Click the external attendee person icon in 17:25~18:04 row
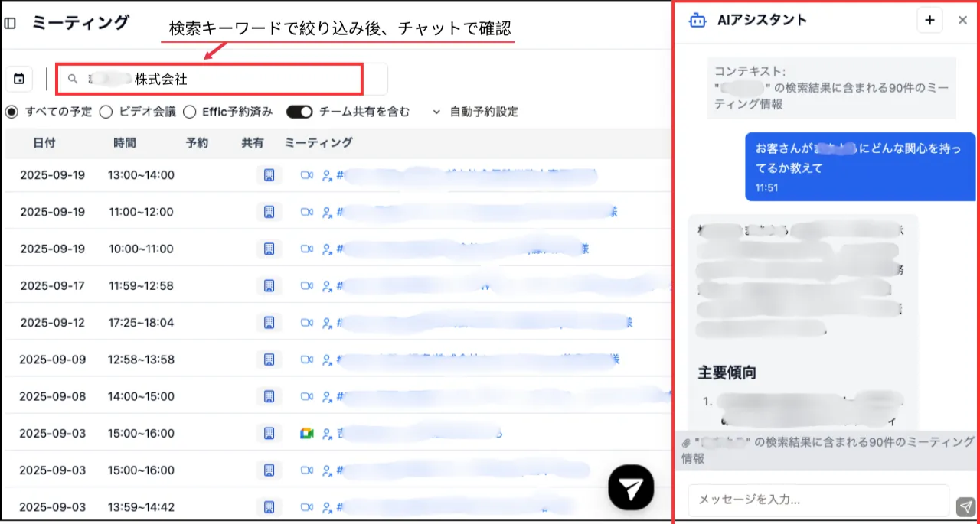Screen dimensions: 980x524 coord(328,323)
